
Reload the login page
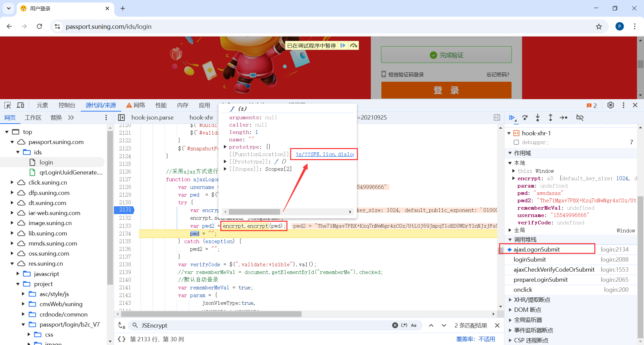coord(39,26)
